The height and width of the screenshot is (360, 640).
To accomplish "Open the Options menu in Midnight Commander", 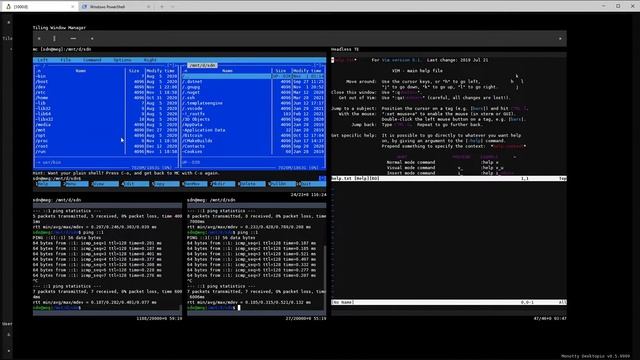I will point(122,60).
